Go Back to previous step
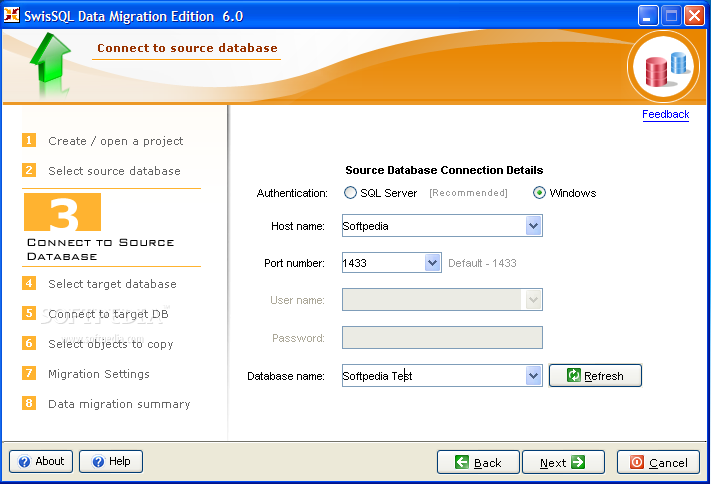Viewport: 711px width, 484px height. 478,462
